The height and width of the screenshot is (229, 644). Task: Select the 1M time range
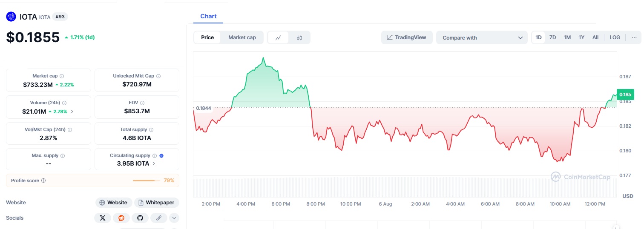coord(567,37)
